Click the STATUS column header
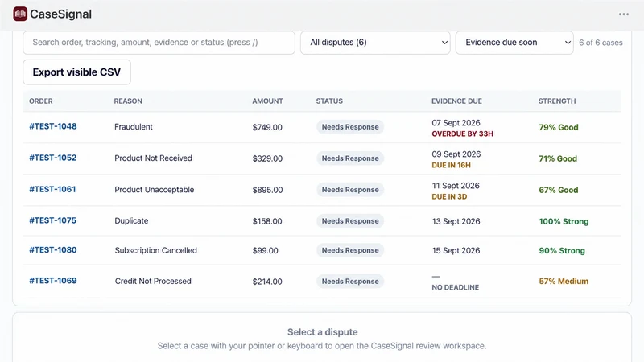644x362 pixels. coord(329,101)
